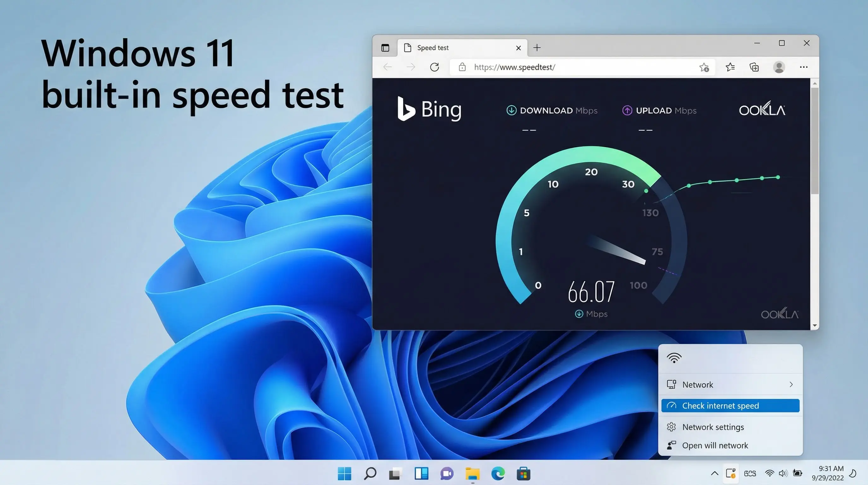Click Open will network option
Viewport: 868px width, 485px height.
coord(715,446)
